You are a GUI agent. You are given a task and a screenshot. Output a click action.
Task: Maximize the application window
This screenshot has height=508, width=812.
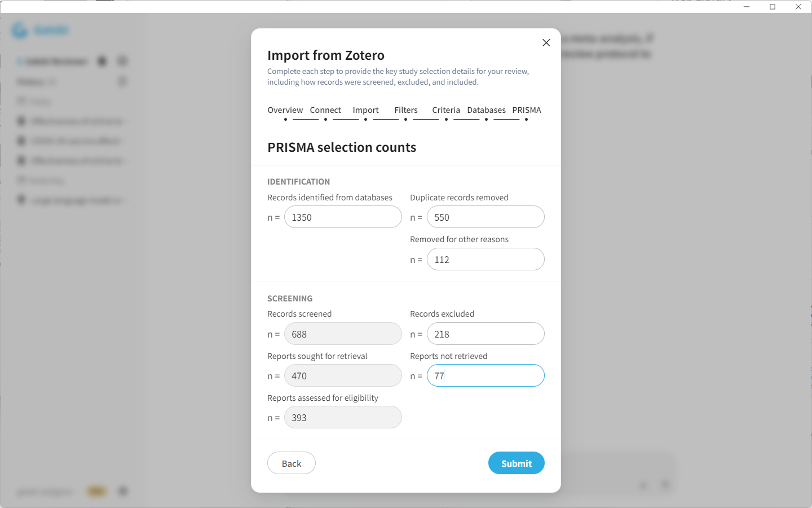773,7
